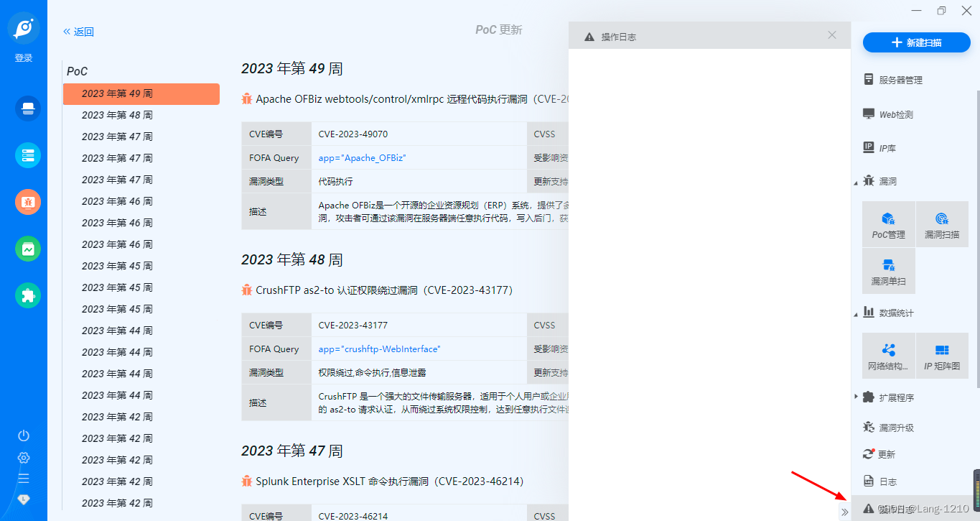Click the 漏洞升级 bug-refresh icon
980x521 pixels.
click(x=869, y=428)
